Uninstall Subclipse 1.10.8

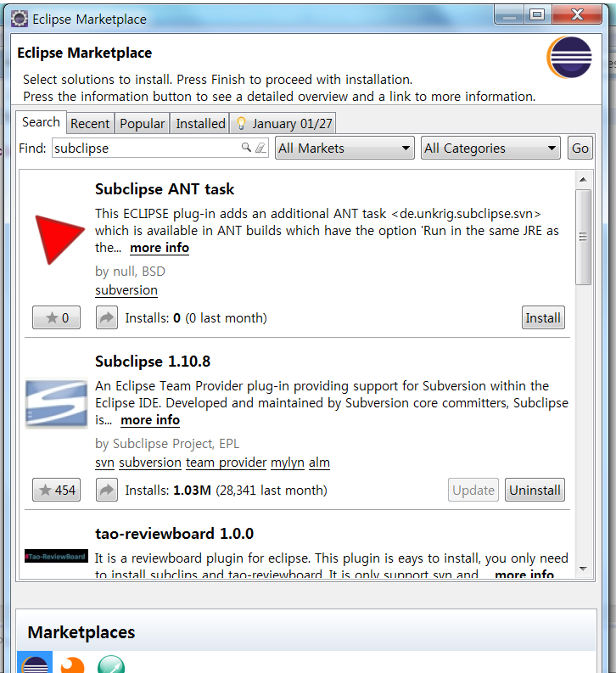pyautogui.click(x=535, y=490)
